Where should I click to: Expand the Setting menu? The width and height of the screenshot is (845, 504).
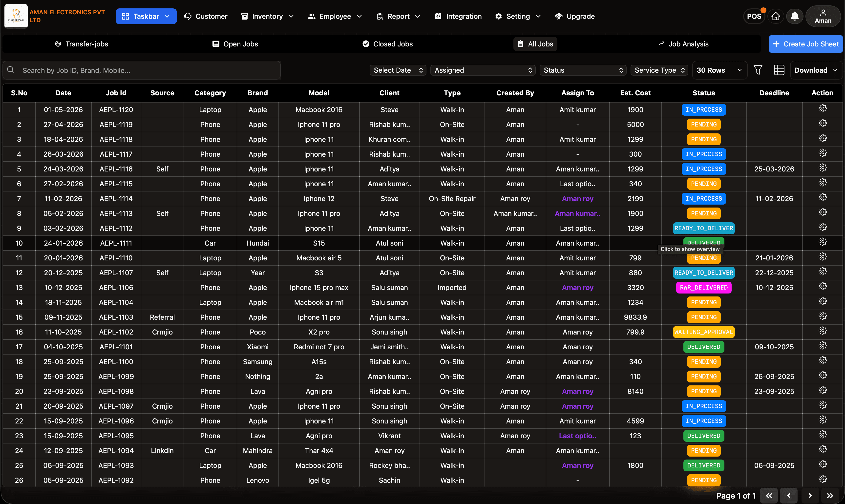point(518,16)
